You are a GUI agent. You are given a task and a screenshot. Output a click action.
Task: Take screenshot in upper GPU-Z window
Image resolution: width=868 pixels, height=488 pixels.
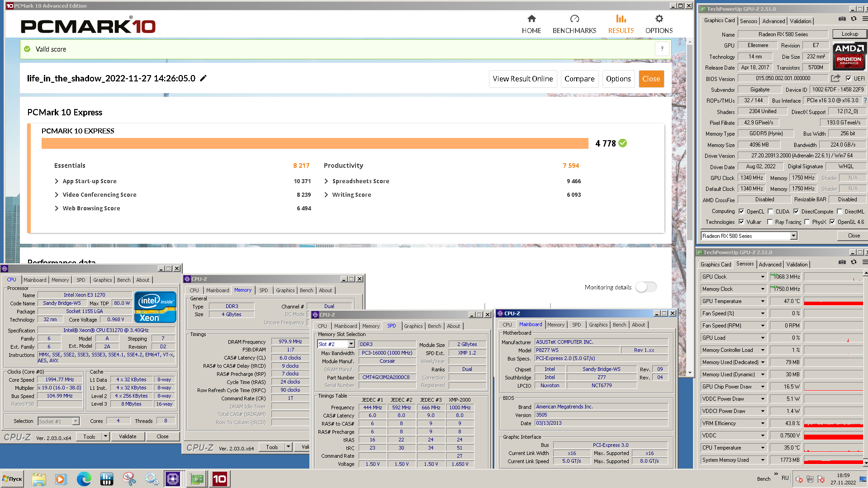842,19
